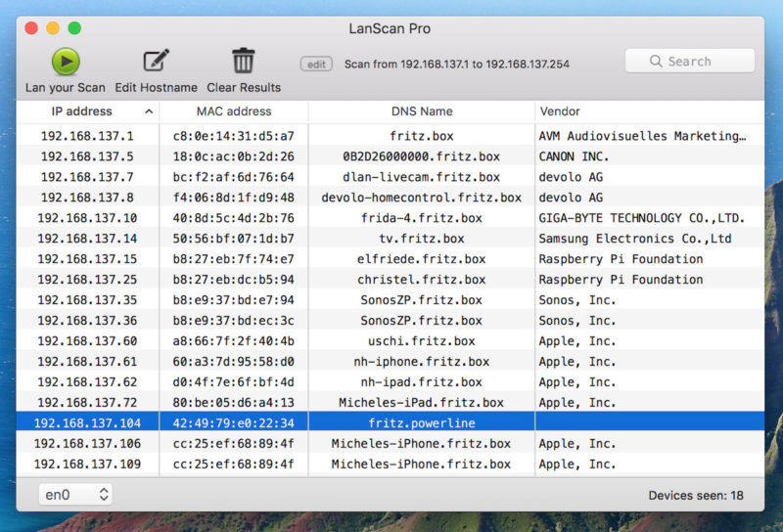Click DNS name devolo-homecontrol.fritz.box
This screenshot has width=783, height=532.
(422, 198)
